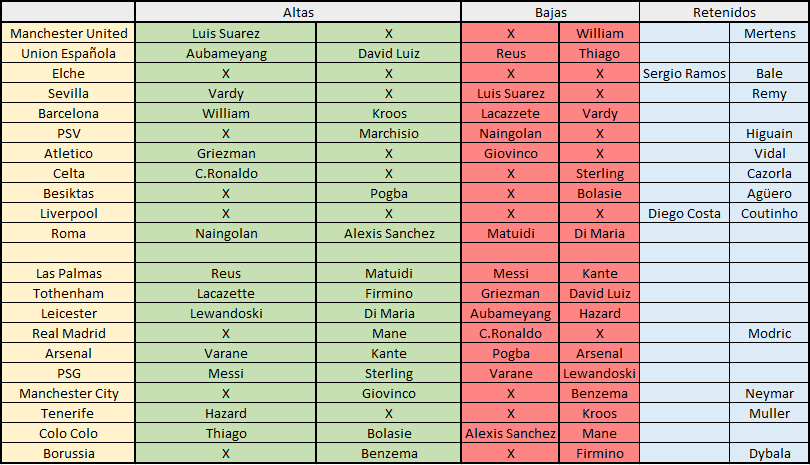Click the Manchester United team cell

pyautogui.click(x=68, y=33)
